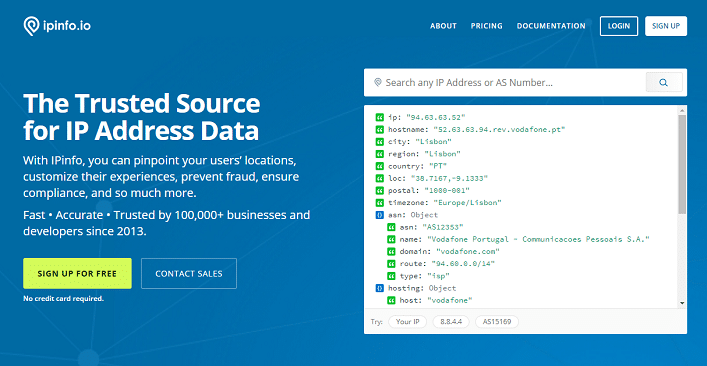Image resolution: width=707 pixels, height=366 pixels.
Task: Click the green quote icon beside domain
Action: 391,252
